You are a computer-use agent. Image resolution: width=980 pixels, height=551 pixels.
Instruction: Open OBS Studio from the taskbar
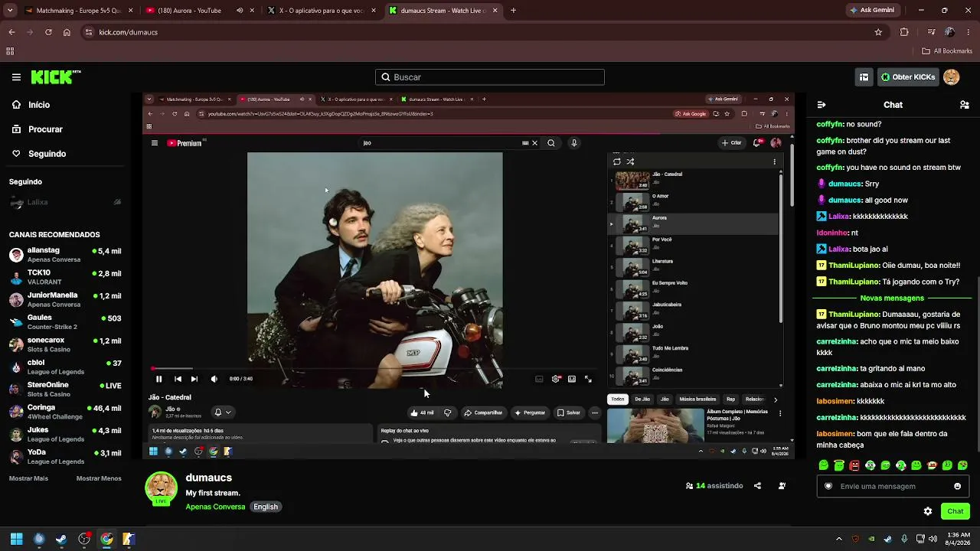coord(84,539)
